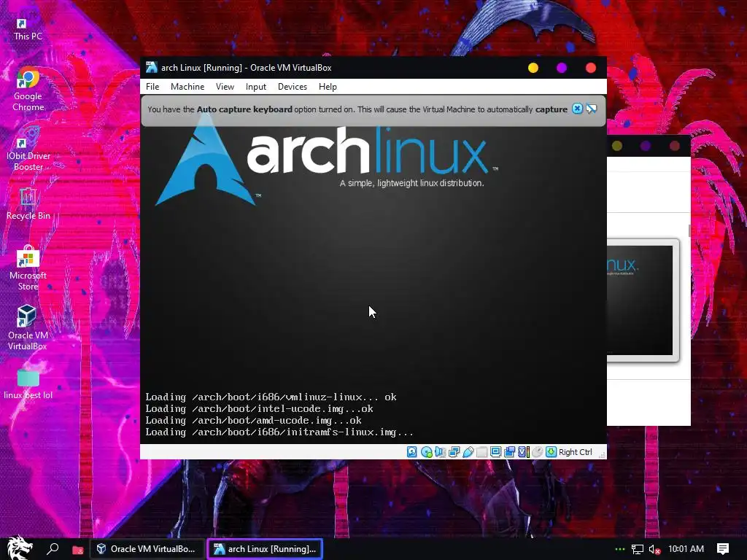The height and width of the screenshot is (560, 747).
Task: Open the hard disk activity indicator
Action: coord(412,452)
